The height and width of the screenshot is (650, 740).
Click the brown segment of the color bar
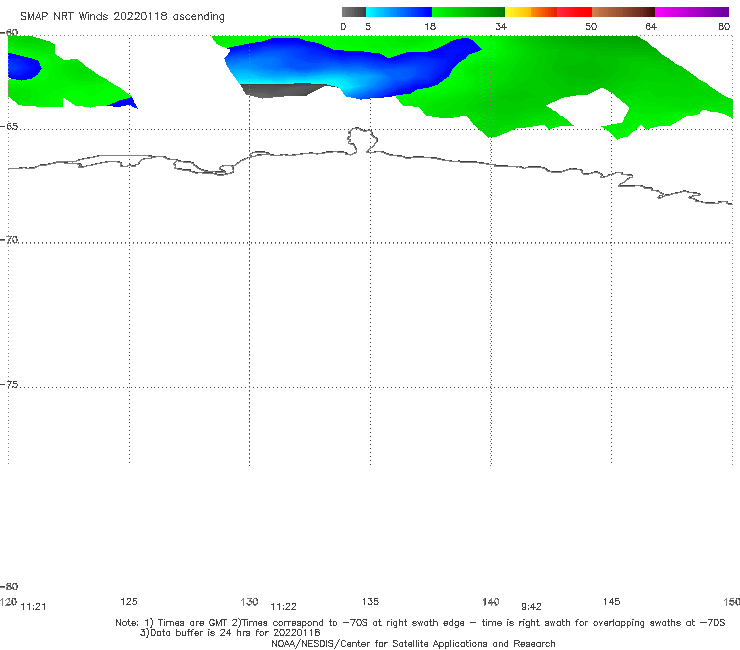pos(623,12)
